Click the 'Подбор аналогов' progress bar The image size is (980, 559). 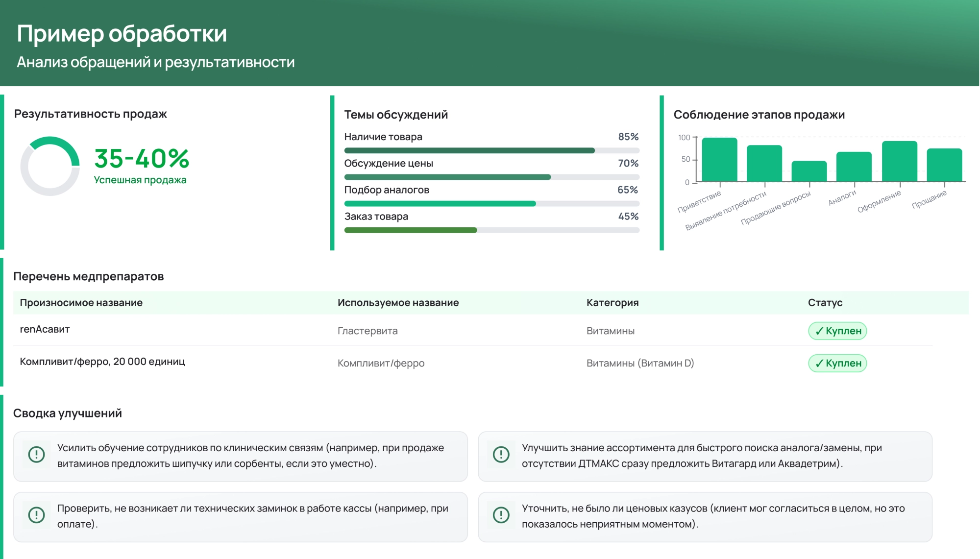[x=491, y=204]
